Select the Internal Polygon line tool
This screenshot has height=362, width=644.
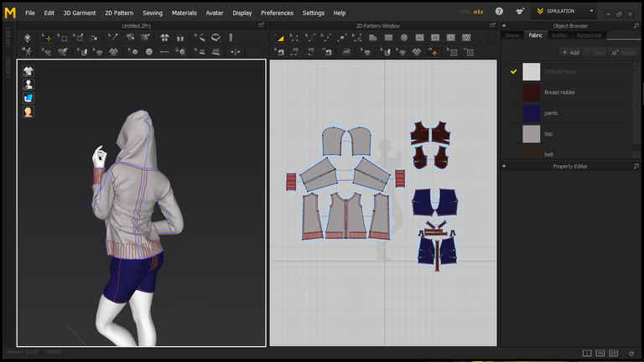pyautogui.click(x=419, y=38)
